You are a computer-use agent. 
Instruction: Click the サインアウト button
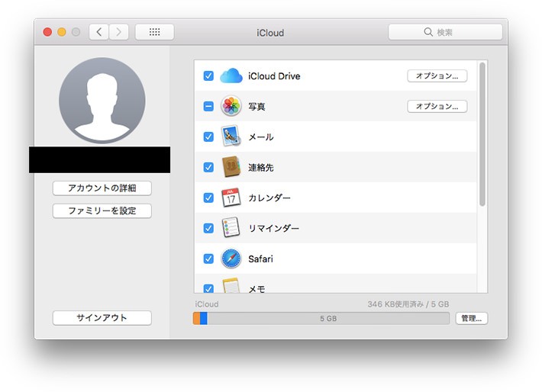[x=102, y=318]
